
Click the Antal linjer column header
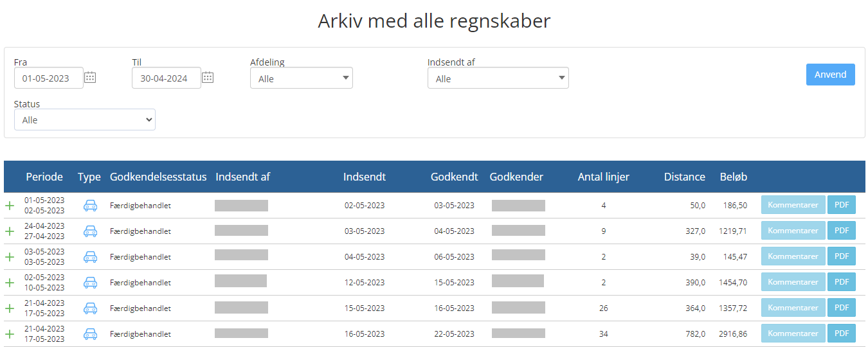pyautogui.click(x=604, y=177)
